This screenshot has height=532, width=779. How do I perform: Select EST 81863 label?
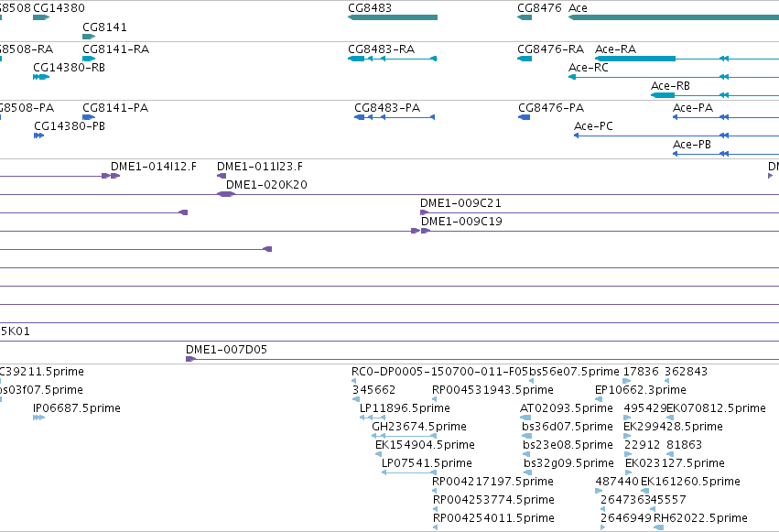[685, 445]
